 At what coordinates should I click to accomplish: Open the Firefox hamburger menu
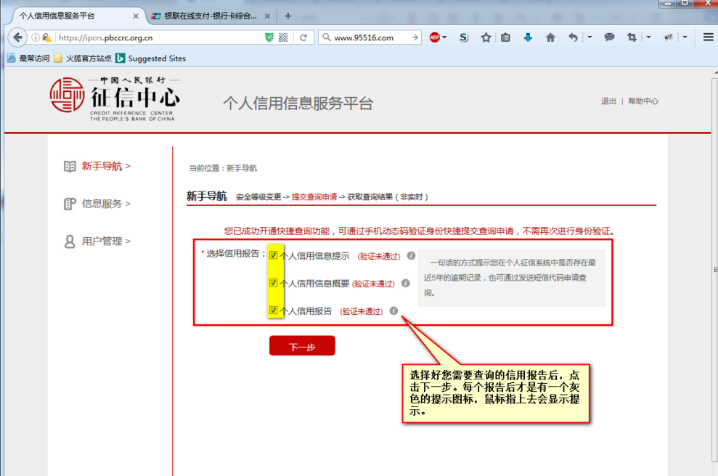click(705, 38)
